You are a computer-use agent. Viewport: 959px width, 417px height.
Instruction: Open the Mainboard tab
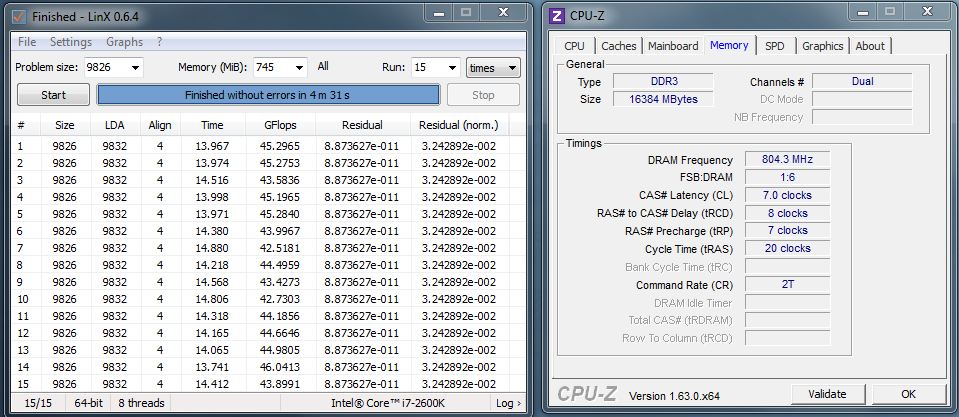pyautogui.click(x=673, y=46)
